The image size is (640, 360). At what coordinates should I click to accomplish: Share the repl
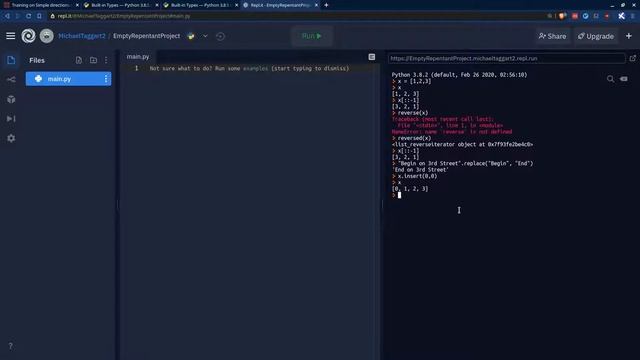(552, 36)
